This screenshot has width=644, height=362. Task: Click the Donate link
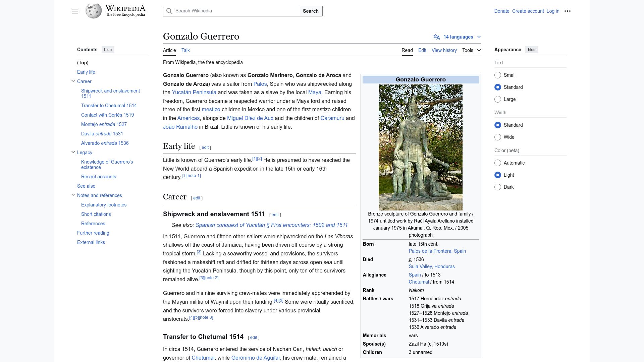tap(502, 11)
